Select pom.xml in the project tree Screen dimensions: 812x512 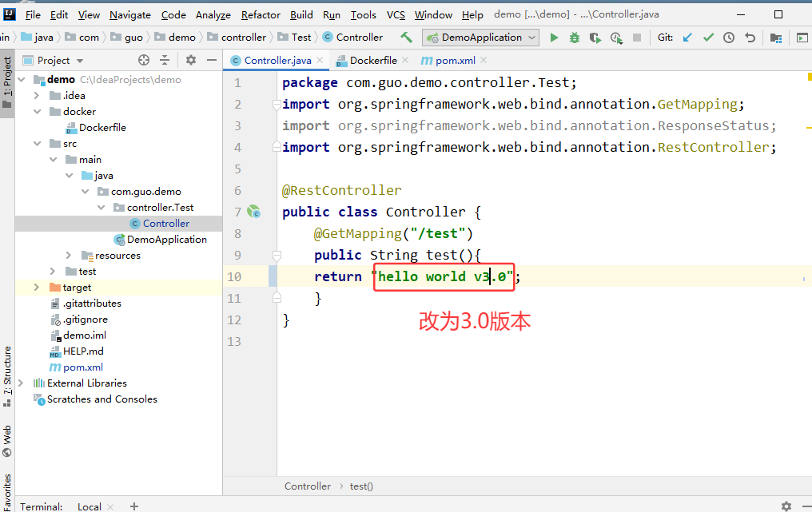pos(83,367)
